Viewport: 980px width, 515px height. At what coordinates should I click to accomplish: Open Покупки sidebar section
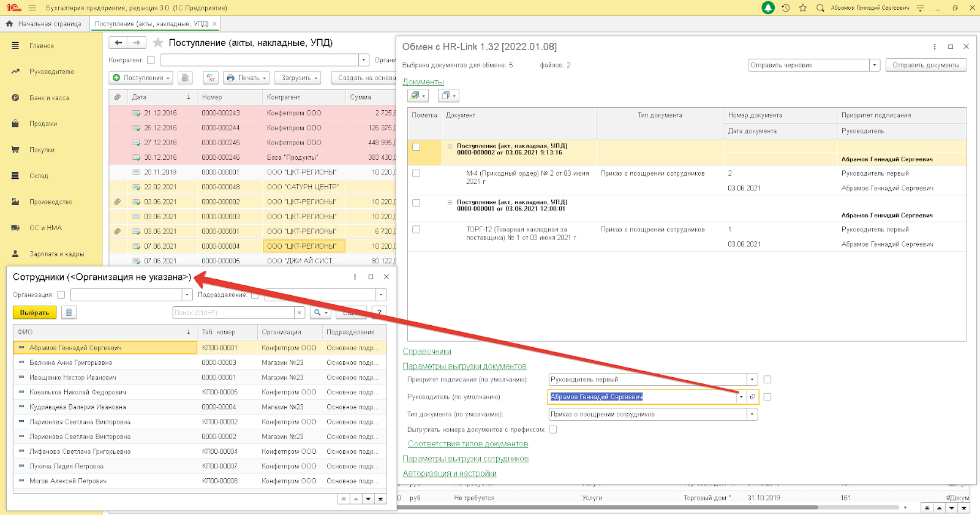click(x=42, y=150)
